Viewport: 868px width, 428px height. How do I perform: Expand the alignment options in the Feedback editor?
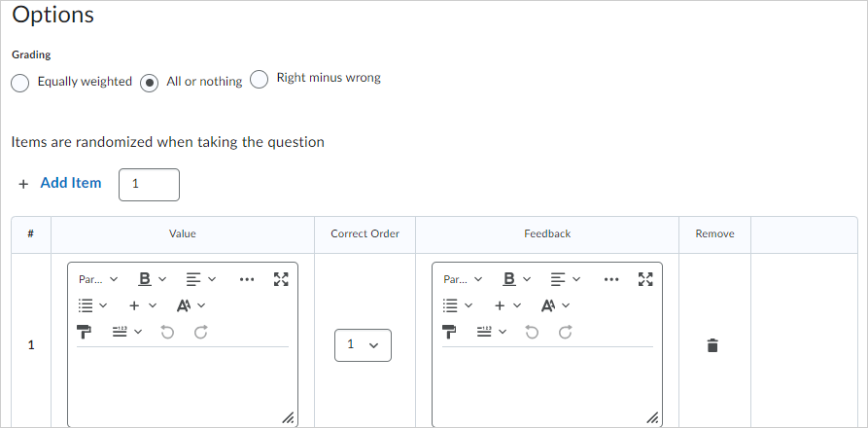tap(566, 279)
